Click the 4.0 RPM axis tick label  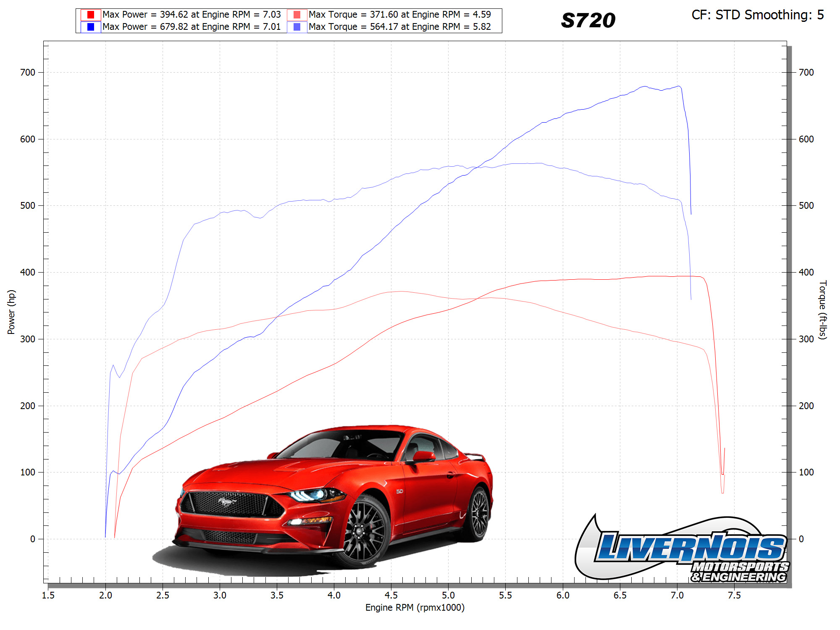pyautogui.click(x=334, y=595)
